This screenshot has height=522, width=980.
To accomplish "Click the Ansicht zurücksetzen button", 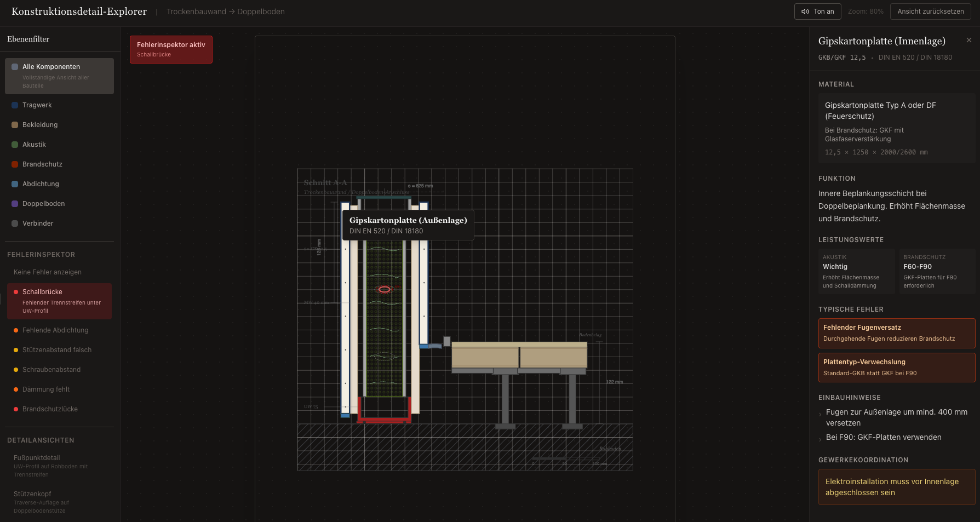I will tap(930, 12).
